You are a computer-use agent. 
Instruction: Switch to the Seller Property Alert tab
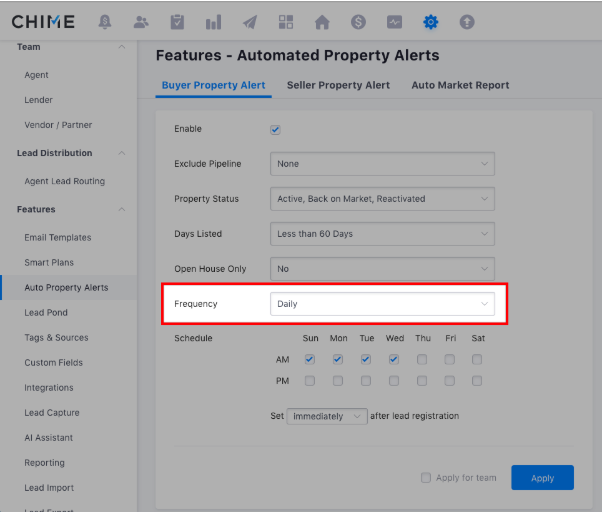[338, 85]
